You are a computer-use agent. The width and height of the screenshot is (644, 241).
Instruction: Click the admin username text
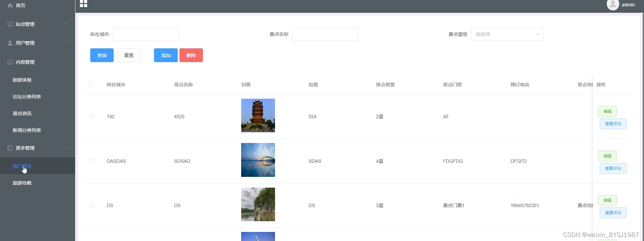[x=628, y=5]
